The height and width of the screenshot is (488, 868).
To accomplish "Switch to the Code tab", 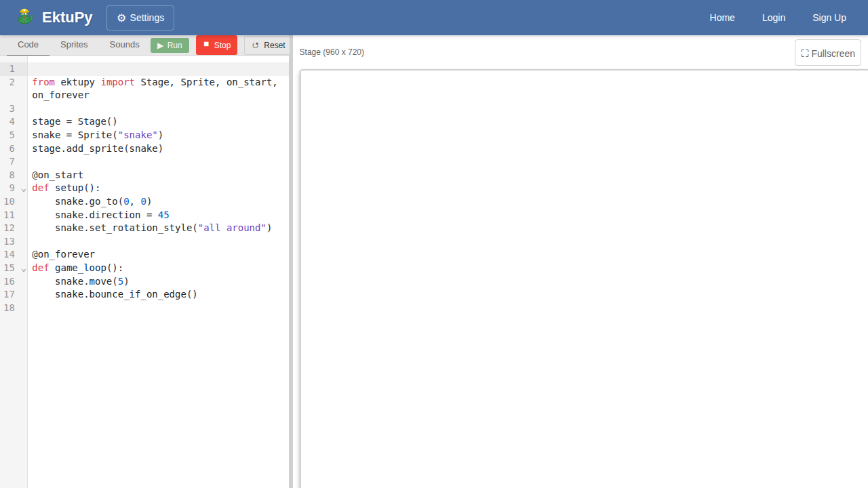I will [x=28, y=45].
